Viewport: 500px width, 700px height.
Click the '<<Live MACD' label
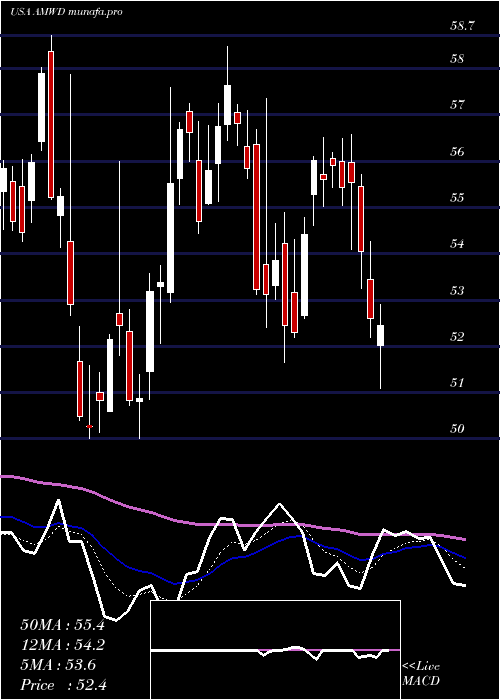(421, 673)
